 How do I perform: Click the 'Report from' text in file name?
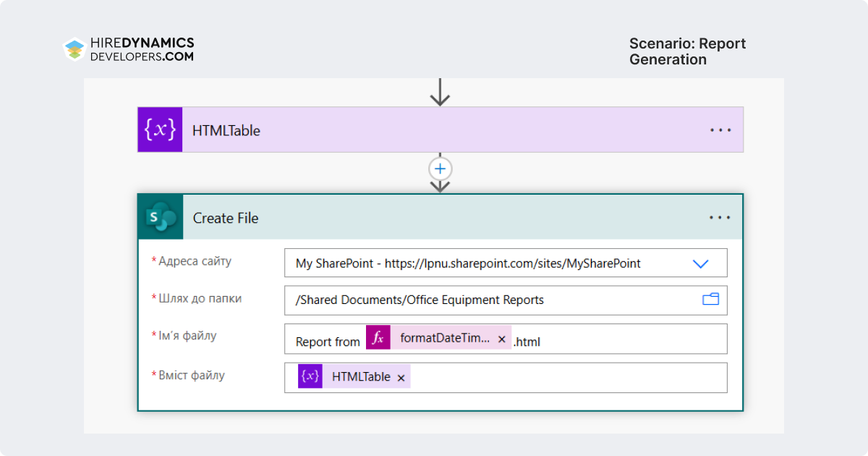328,342
